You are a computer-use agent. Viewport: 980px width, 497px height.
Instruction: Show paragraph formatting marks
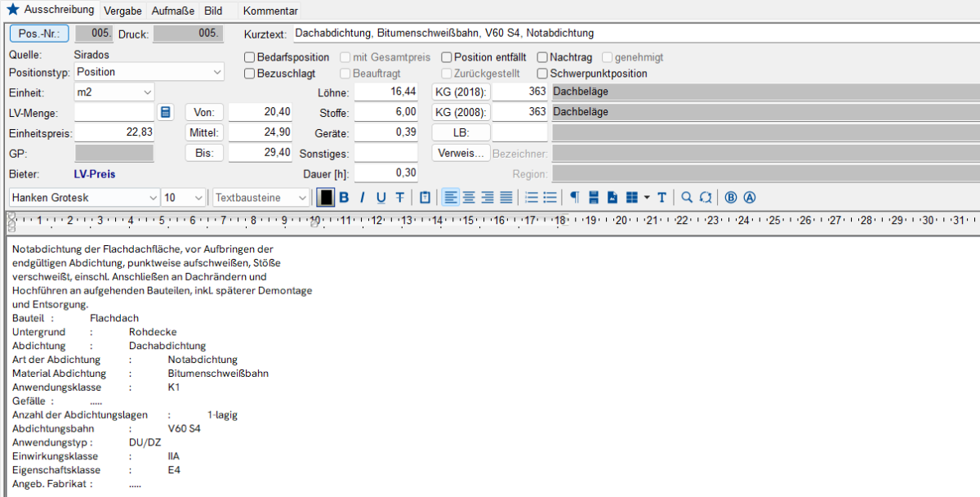(574, 197)
